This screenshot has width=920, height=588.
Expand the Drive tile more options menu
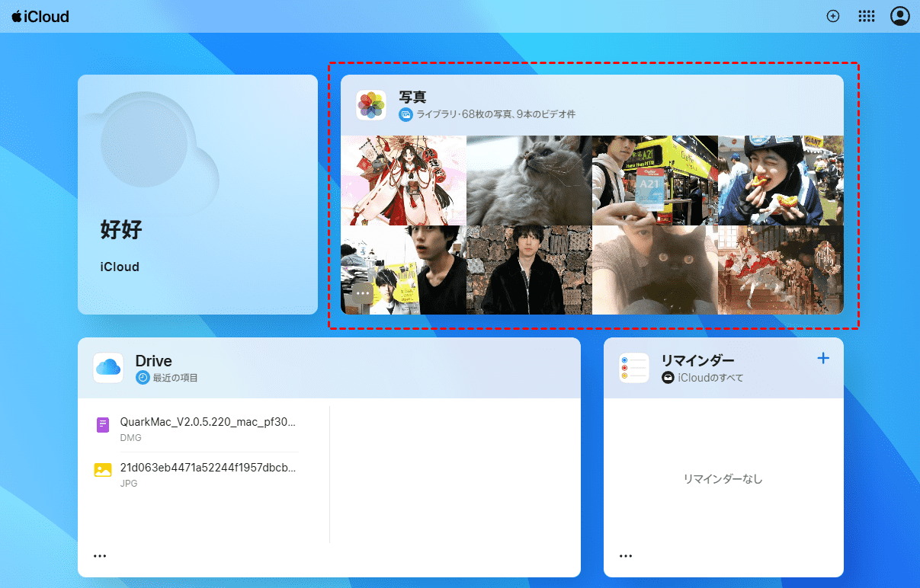click(100, 556)
